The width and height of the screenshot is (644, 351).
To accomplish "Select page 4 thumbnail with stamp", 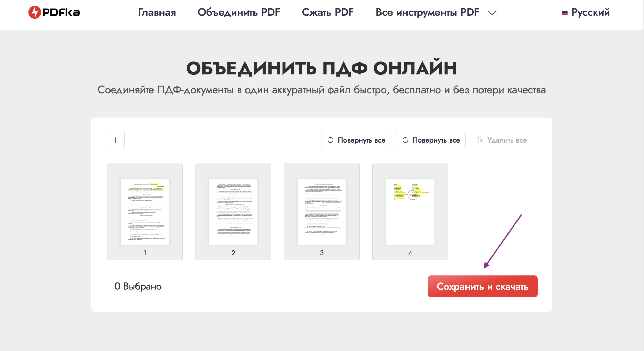I will click(x=410, y=212).
